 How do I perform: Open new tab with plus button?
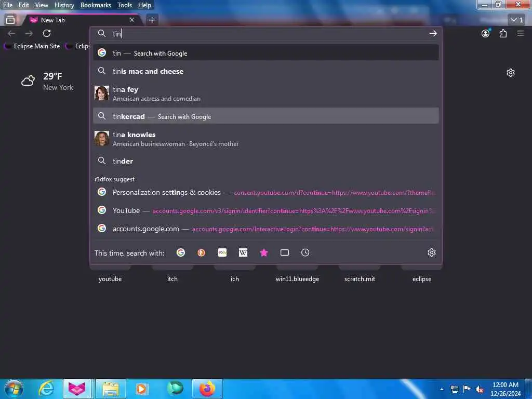(152, 20)
